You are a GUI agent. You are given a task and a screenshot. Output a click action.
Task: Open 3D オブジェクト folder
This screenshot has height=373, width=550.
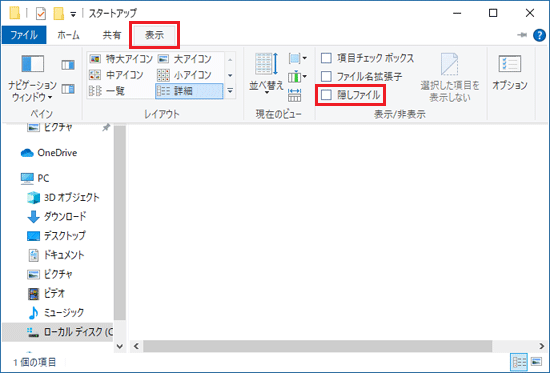click(x=63, y=198)
